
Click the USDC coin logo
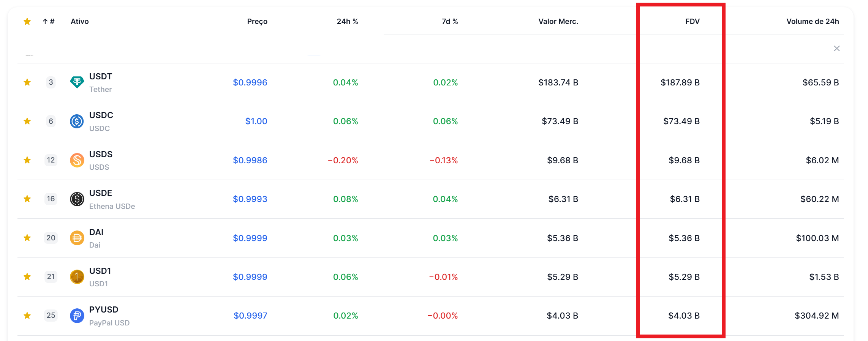pos(77,121)
